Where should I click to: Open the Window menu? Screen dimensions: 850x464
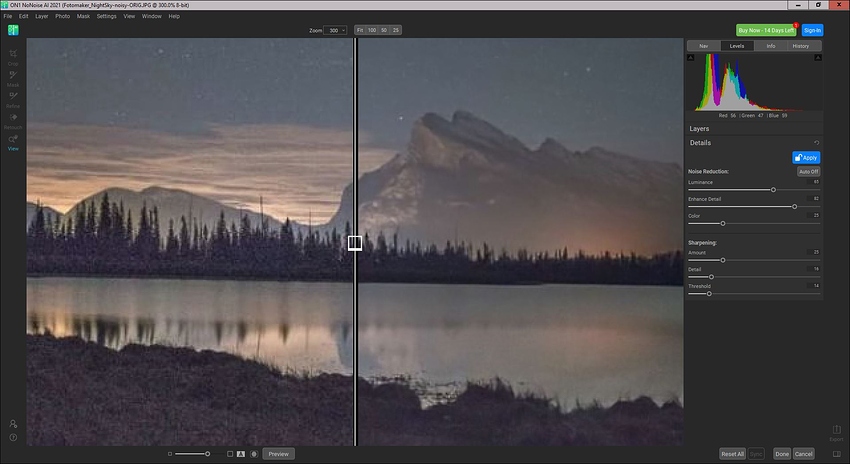coord(151,16)
